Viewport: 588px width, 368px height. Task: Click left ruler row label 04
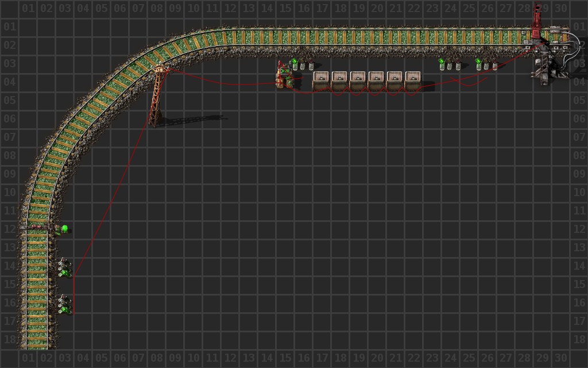click(10, 82)
